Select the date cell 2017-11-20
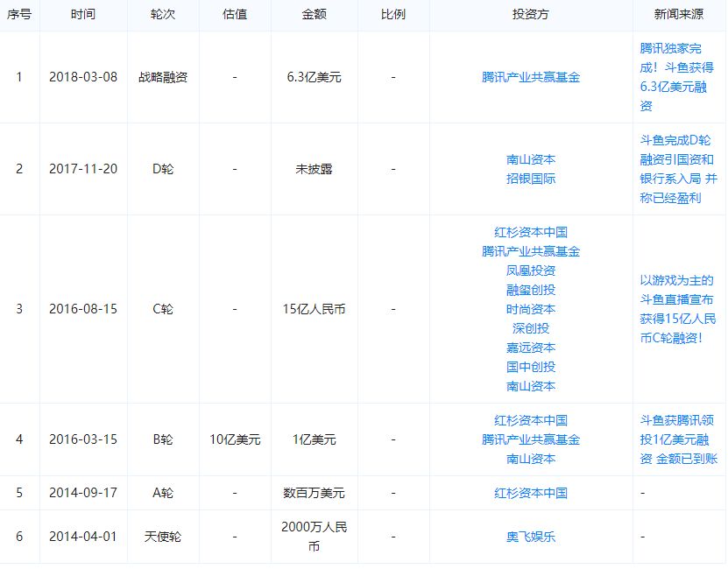Viewport: 728px width, 569px height. point(83,169)
